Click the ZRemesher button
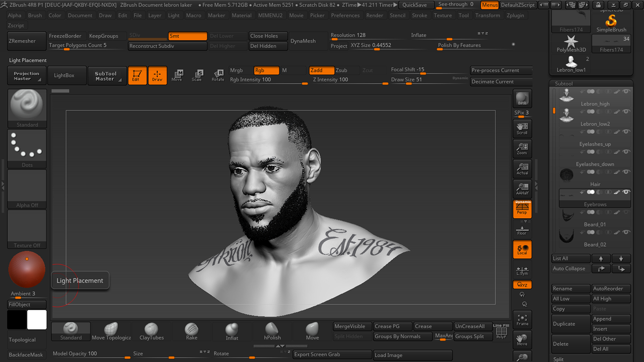 pos(26,41)
